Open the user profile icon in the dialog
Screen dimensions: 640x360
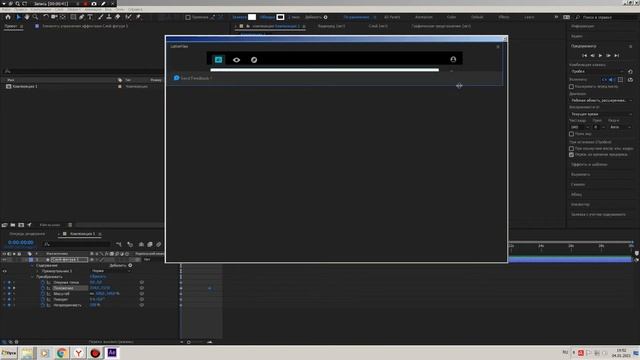[x=453, y=59]
